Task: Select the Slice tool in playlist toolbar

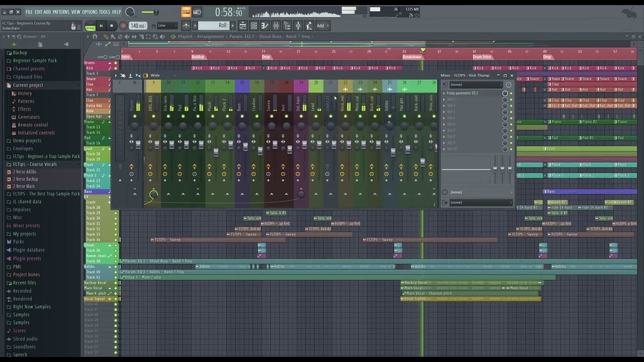Action: click(x=141, y=37)
